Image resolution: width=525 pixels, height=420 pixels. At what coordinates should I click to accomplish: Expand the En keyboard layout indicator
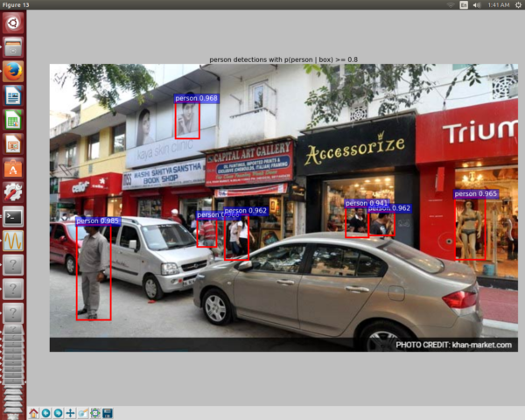465,5
